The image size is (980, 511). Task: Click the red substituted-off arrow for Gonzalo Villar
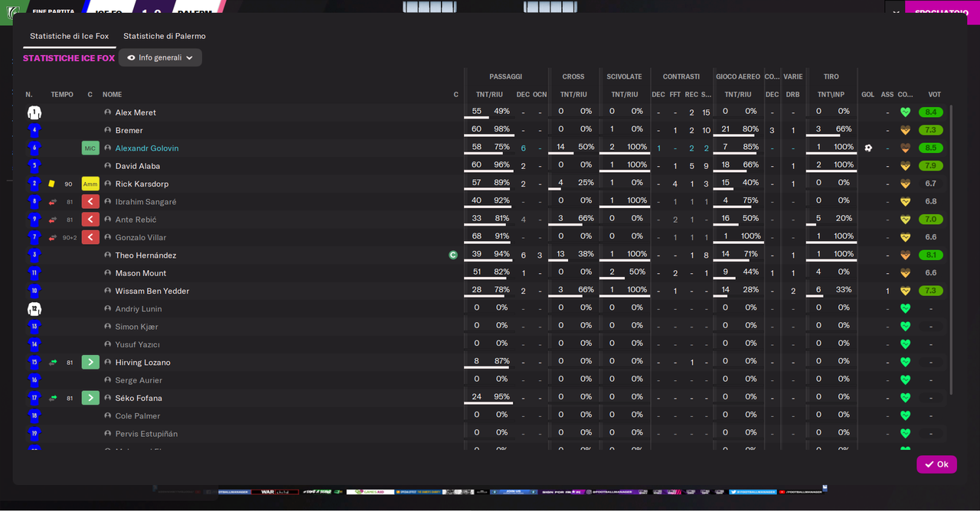pyautogui.click(x=90, y=237)
